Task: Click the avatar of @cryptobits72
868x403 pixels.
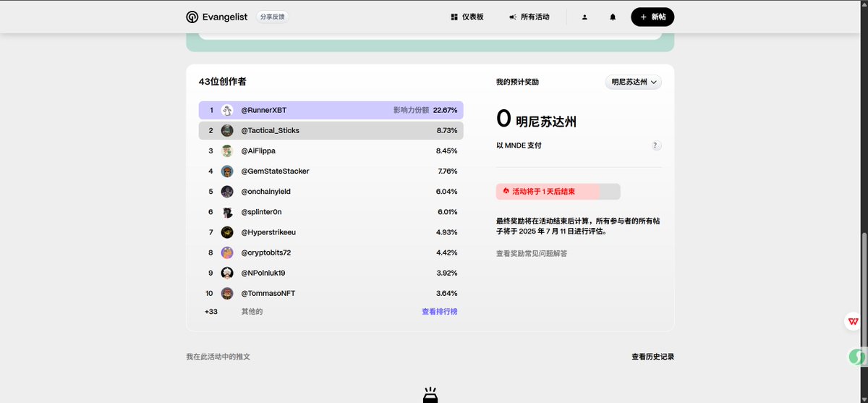Action: tap(227, 253)
